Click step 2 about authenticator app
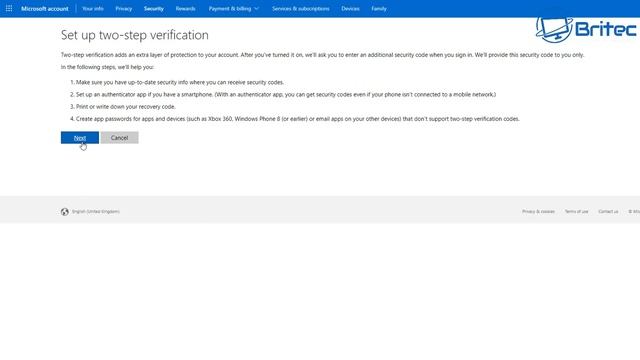 [x=283, y=94]
